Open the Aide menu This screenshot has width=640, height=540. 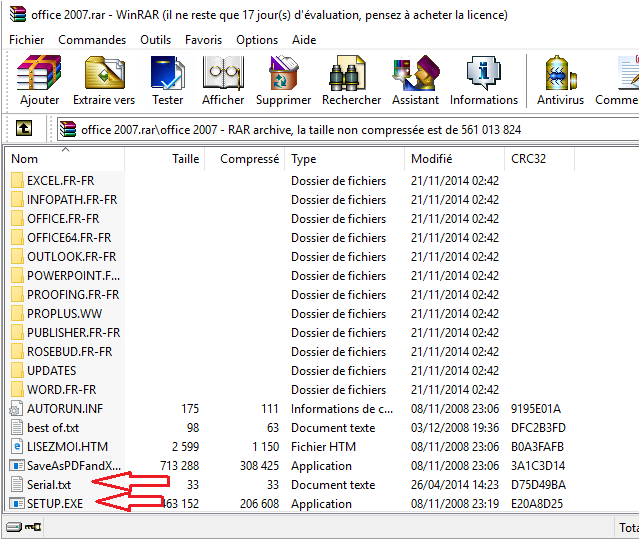[x=304, y=40]
